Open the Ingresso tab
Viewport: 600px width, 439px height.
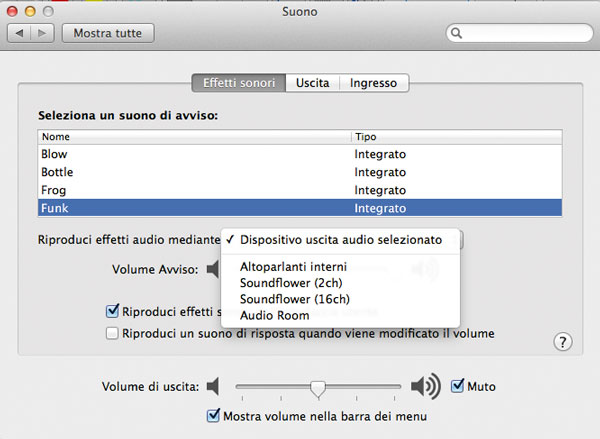pos(373,83)
